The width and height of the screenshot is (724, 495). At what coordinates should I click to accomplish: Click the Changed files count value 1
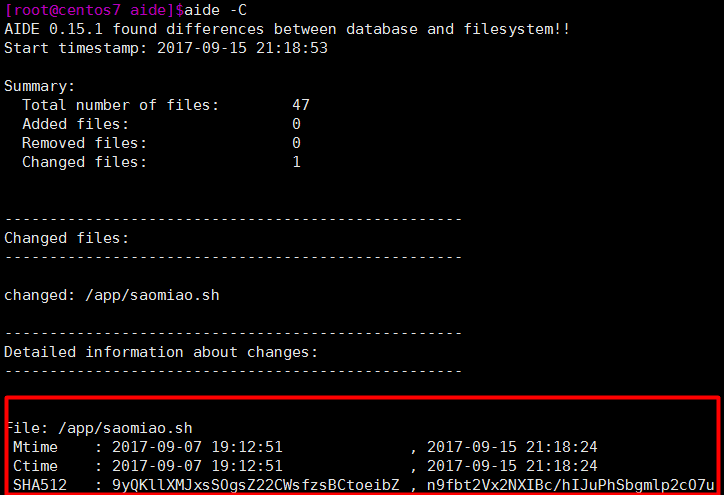296,162
